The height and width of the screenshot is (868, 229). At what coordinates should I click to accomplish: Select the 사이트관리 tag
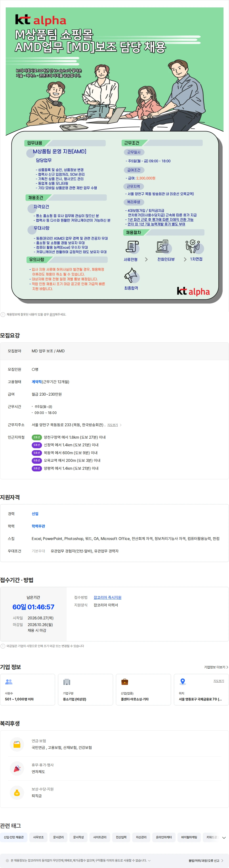(100, 837)
